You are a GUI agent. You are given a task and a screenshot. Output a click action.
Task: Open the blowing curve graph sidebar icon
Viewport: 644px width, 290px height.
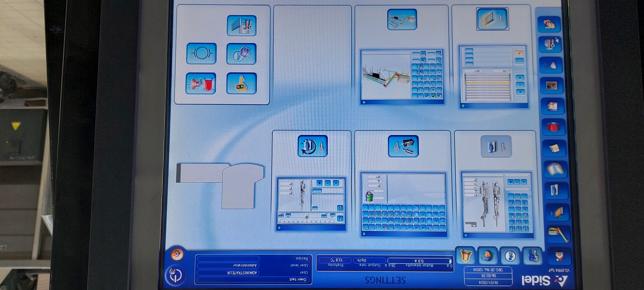click(552, 86)
